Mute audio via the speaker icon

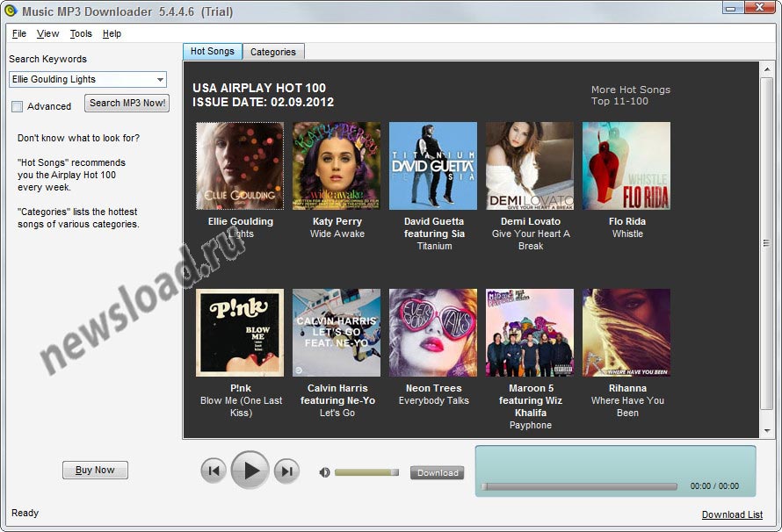point(325,472)
